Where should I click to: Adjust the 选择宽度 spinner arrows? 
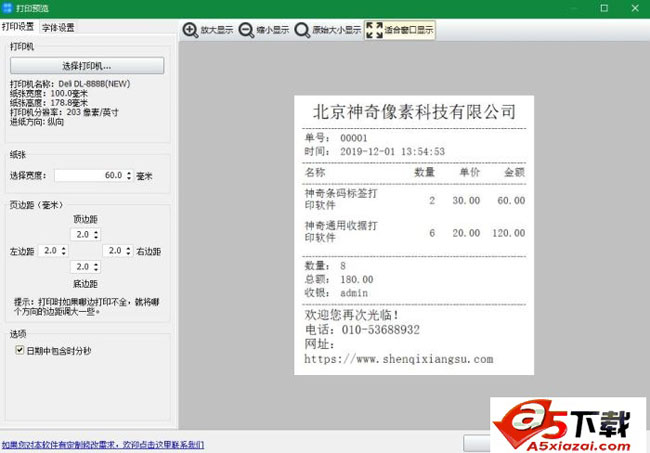click(129, 175)
